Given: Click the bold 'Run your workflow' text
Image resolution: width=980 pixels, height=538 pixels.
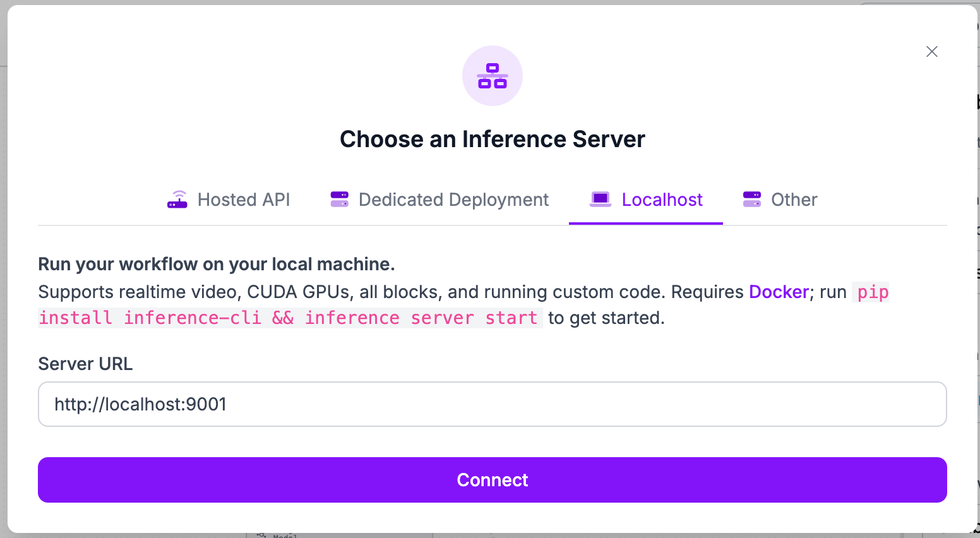Looking at the screenshot, I should tap(216, 264).
